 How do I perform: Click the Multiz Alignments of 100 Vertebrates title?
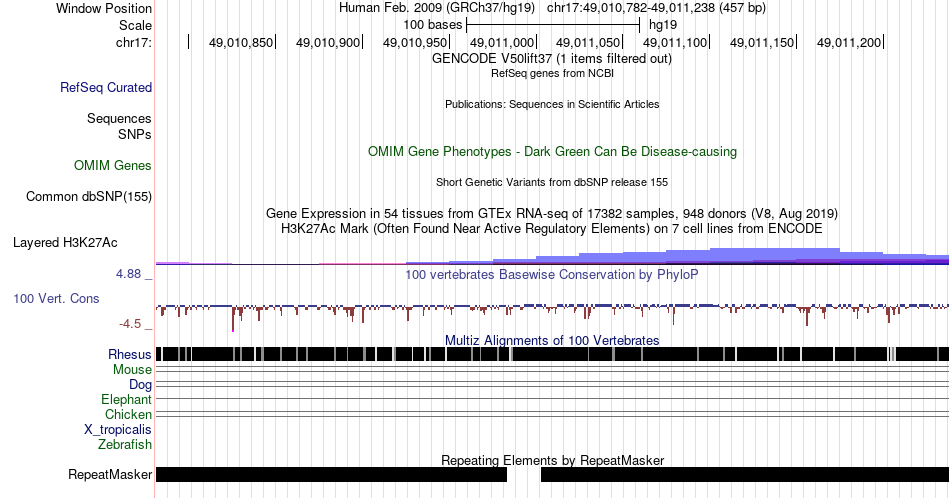(x=552, y=340)
